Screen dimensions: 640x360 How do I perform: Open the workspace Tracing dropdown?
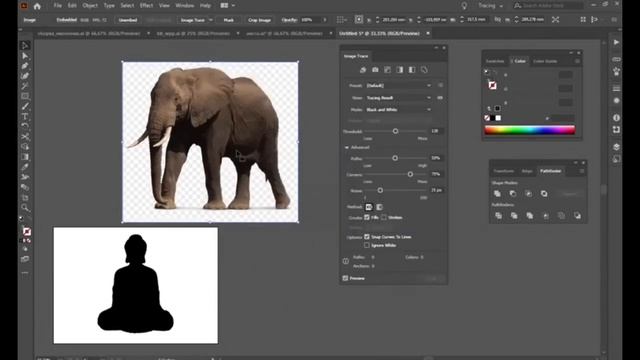[490, 6]
